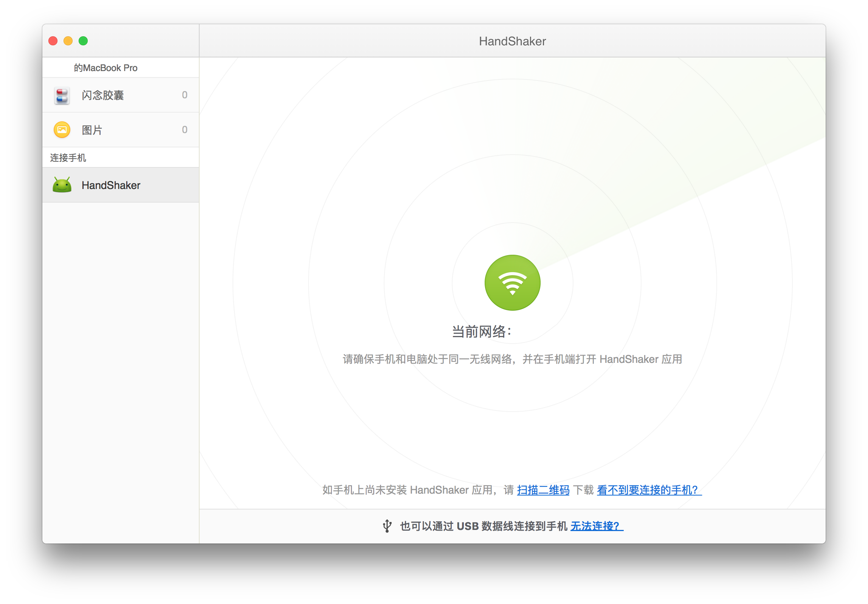Maximize the window using green button
This screenshot has width=868, height=604.
pos(83,41)
